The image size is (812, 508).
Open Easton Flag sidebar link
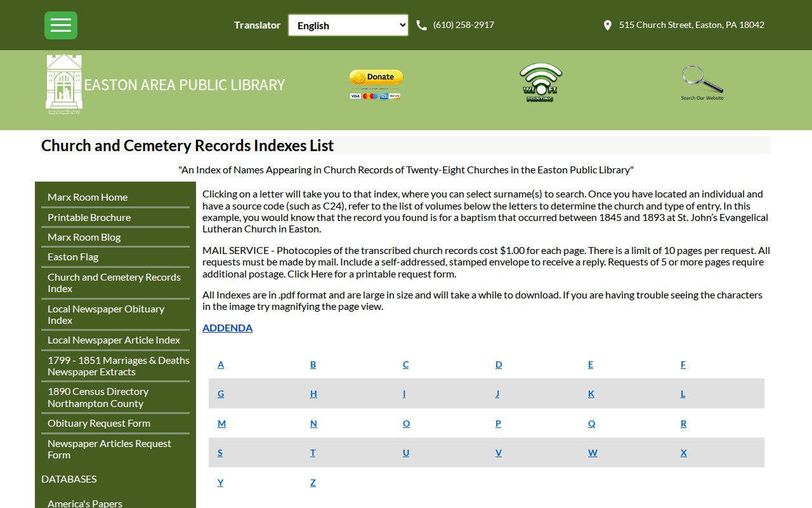[x=73, y=257]
